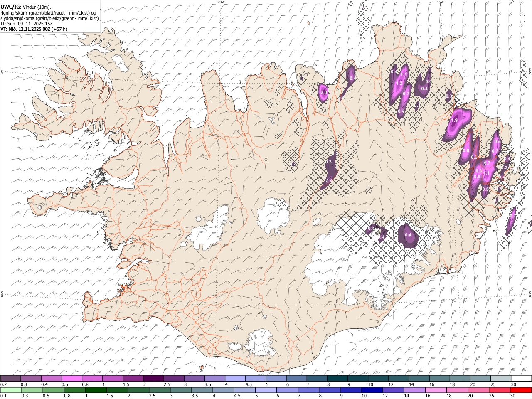This screenshot has width=532, height=399.
Task: Select lower legend swatch between 7 and 8
Action: tap(308, 390)
